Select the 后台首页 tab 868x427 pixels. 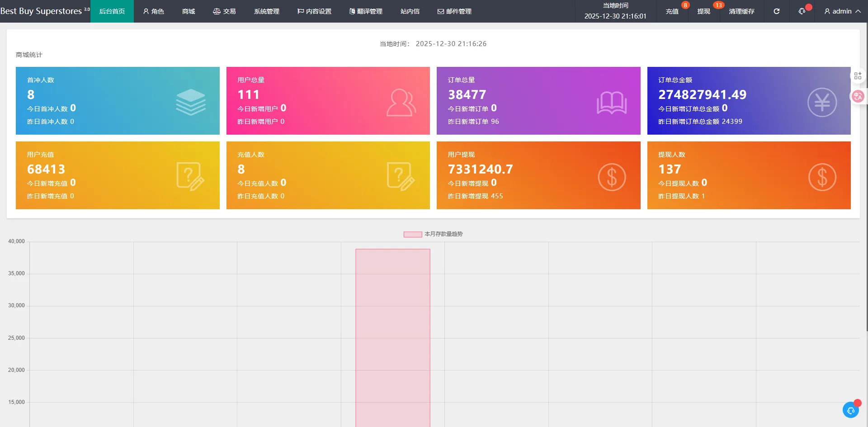click(112, 11)
